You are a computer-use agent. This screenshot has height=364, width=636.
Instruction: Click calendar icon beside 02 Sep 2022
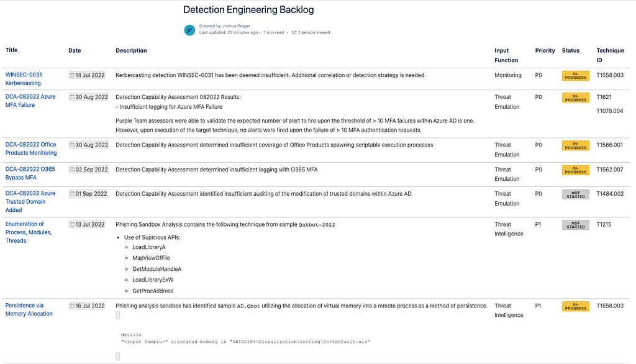click(x=72, y=170)
